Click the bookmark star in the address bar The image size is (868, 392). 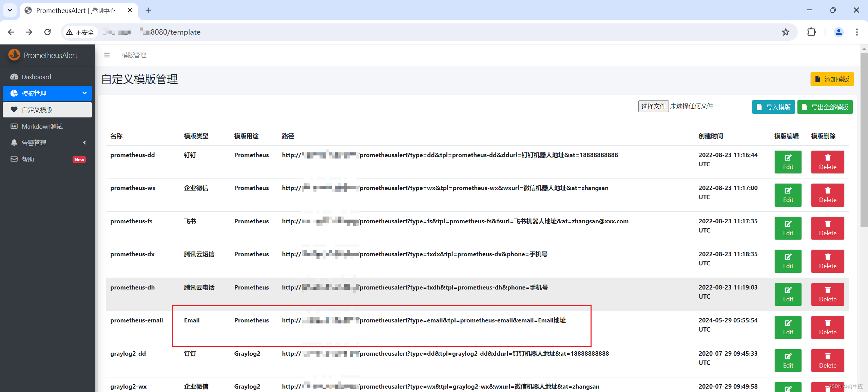(786, 32)
